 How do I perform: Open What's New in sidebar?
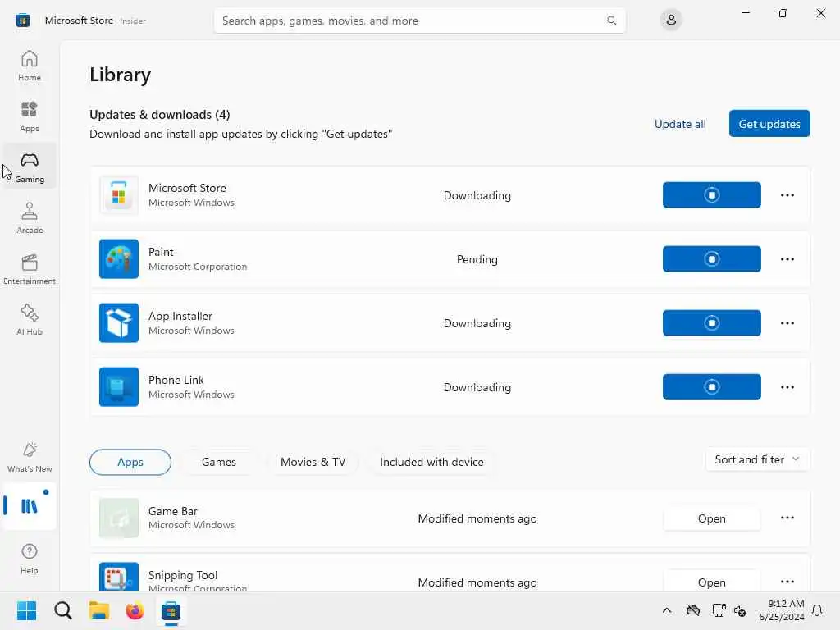click(30, 457)
